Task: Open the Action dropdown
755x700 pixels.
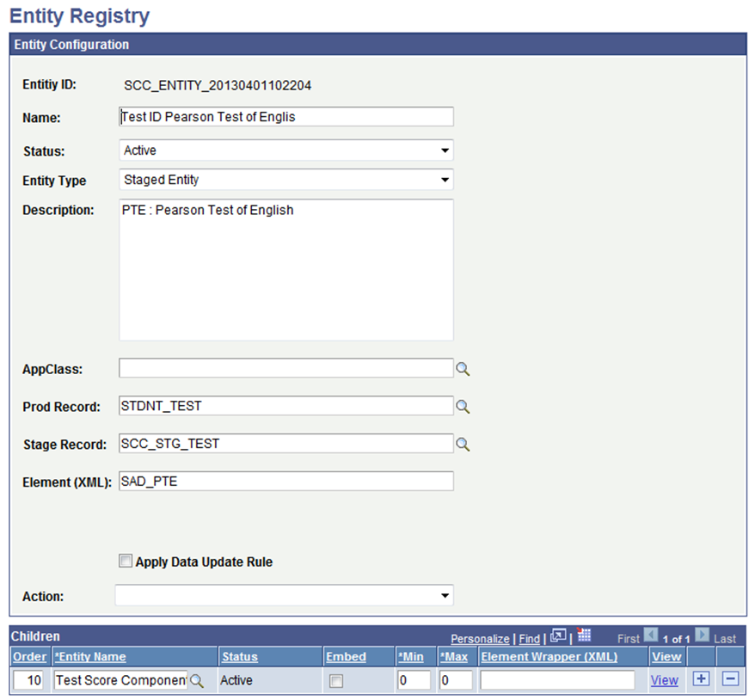Action: click(445, 594)
